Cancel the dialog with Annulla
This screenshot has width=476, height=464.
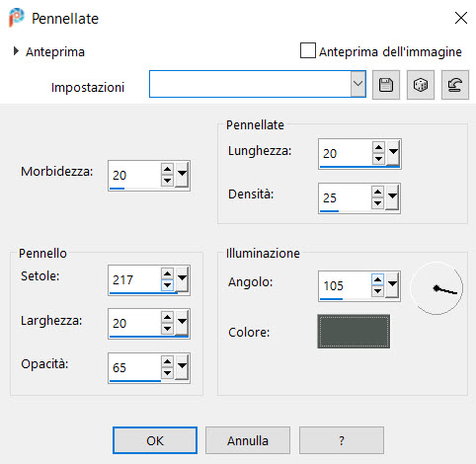click(x=248, y=440)
